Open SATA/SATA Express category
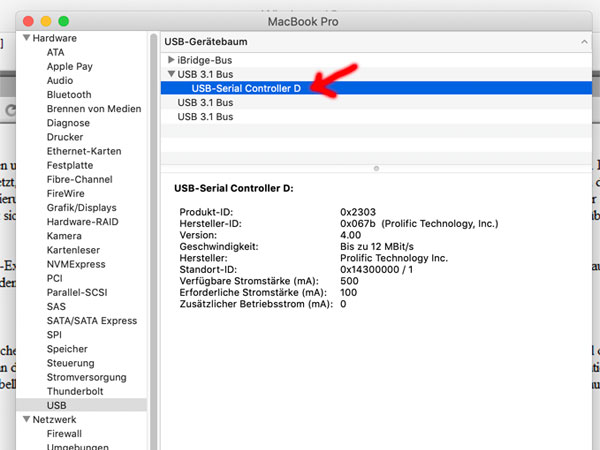This screenshot has height=450, width=600. click(92, 321)
